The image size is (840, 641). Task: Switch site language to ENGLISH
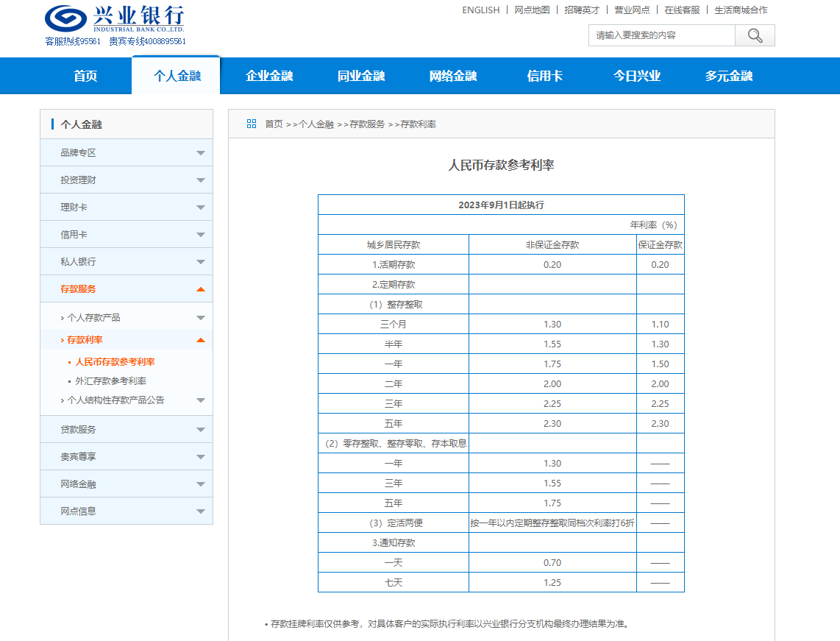pyautogui.click(x=480, y=10)
